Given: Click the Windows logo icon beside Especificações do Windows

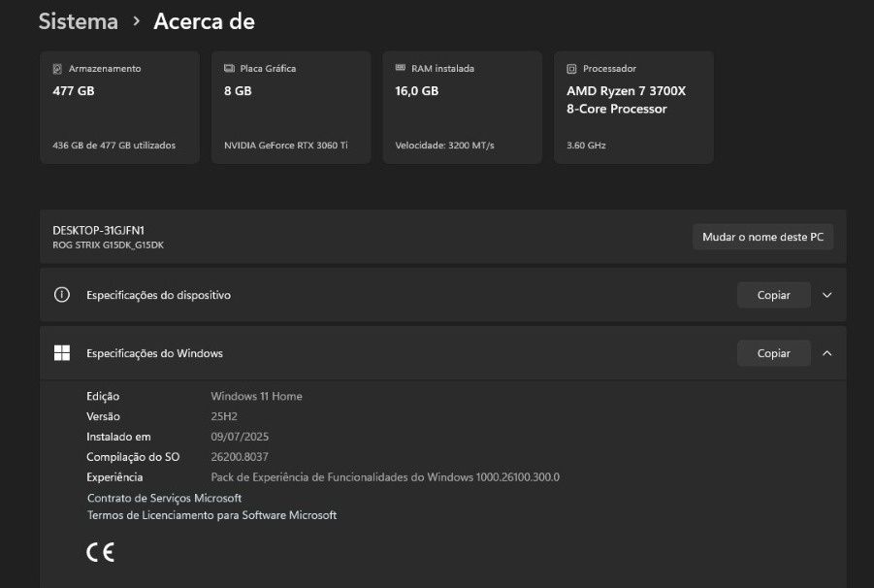Looking at the screenshot, I should [x=62, y=353].
